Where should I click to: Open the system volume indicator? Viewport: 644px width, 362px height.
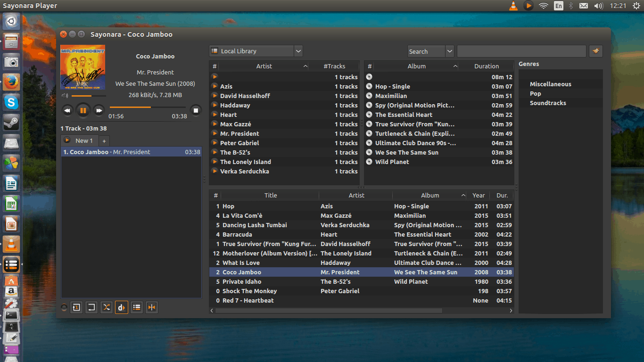click(x=599, y=6)
